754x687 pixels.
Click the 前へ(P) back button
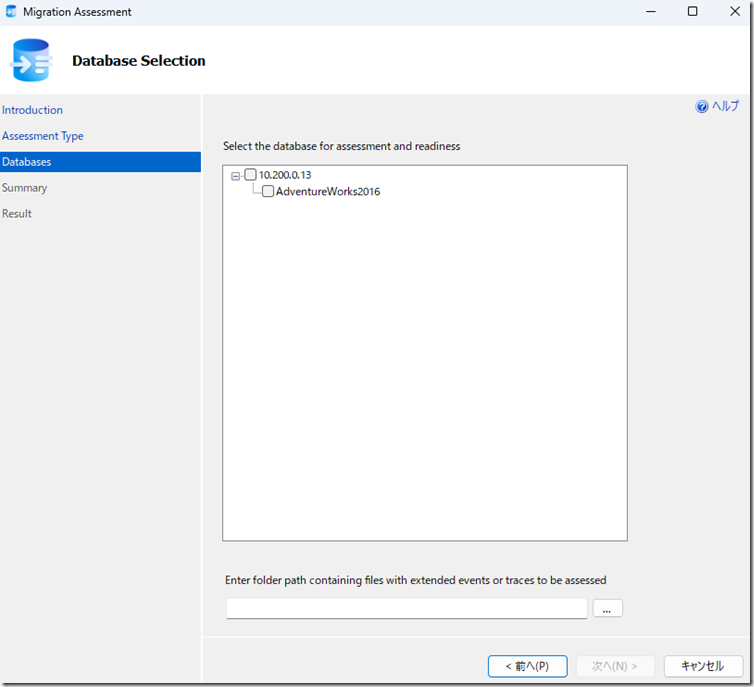click(x=527, y=666)
